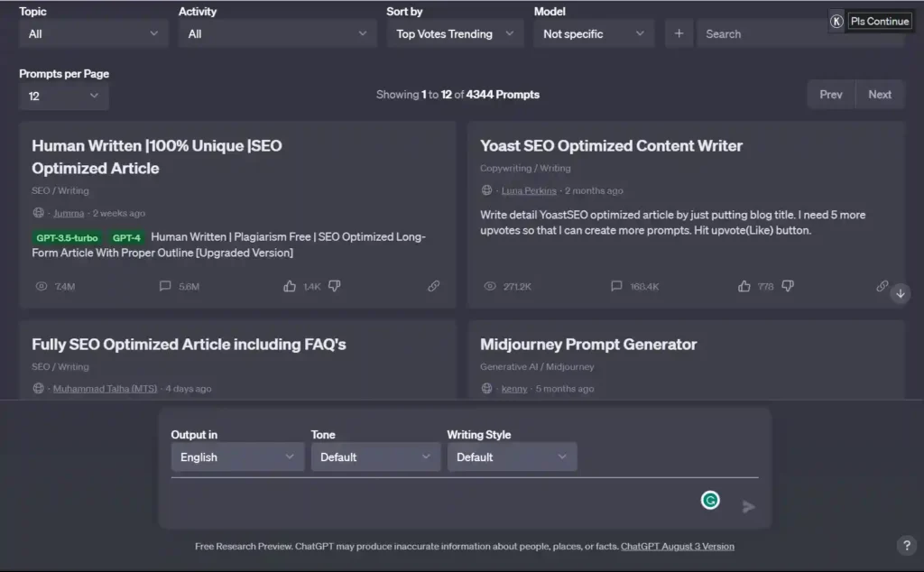Click SEO / Writing under Human Written article
The width and height of the screenshot is (924, 572).
(60, 190)
